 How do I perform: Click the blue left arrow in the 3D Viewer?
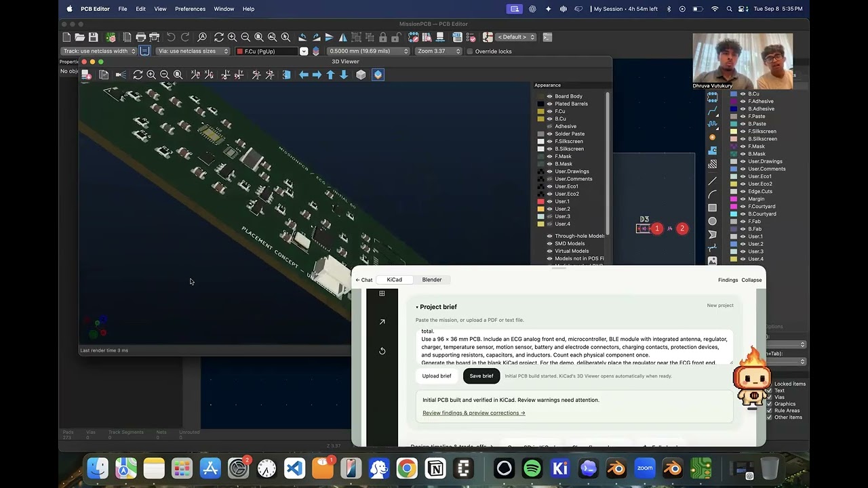click(304, 75)
